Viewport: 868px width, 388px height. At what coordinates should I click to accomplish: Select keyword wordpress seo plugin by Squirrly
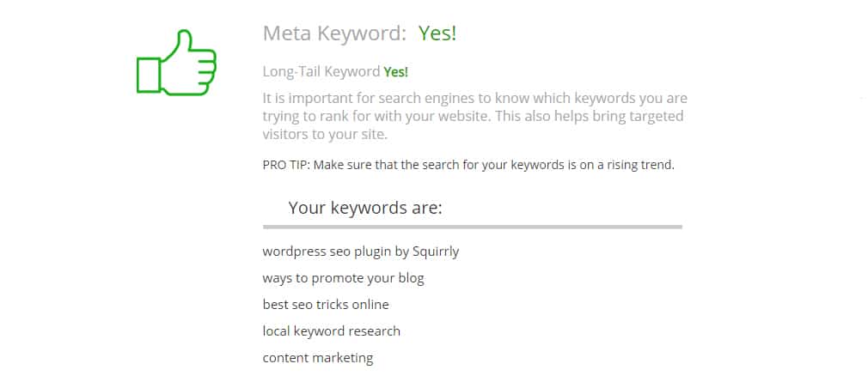(x=361, y=252)
